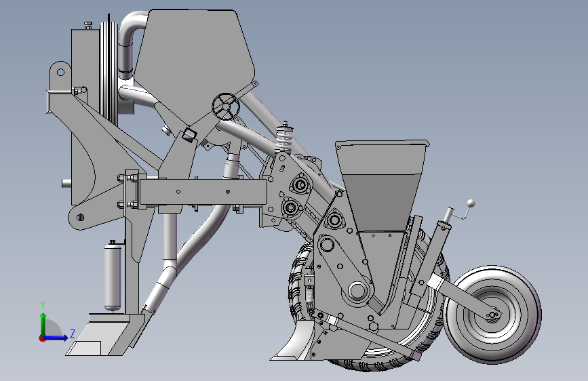The height and width of the screenshot is (381, 588).
Task: Select the vertical cylinder near the front shank
Action: 113,277
